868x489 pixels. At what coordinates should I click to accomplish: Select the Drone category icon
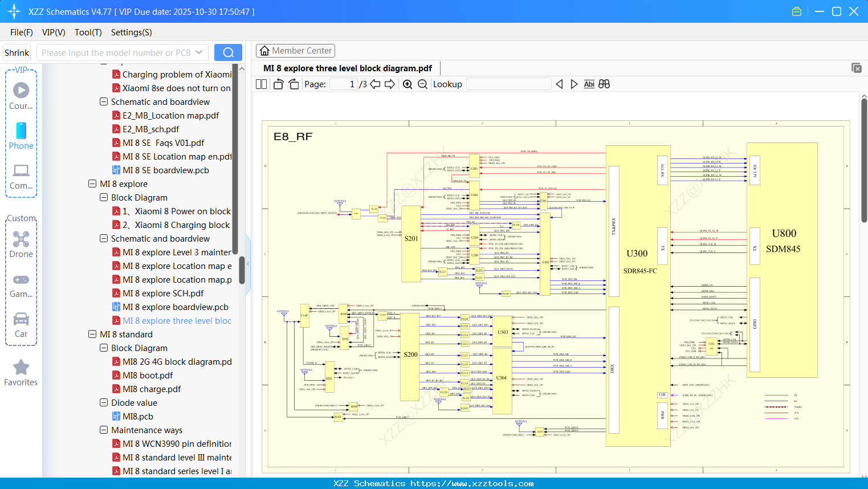21,239
